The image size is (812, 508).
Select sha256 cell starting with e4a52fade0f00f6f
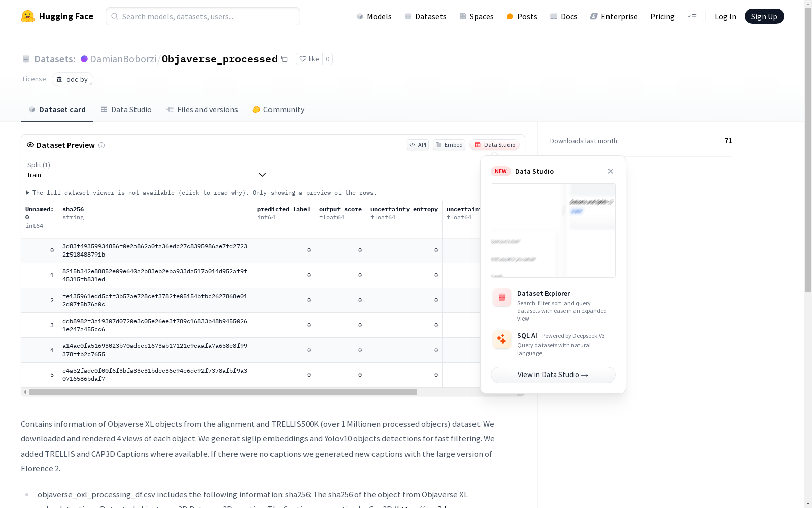click(x=155, y=375)
